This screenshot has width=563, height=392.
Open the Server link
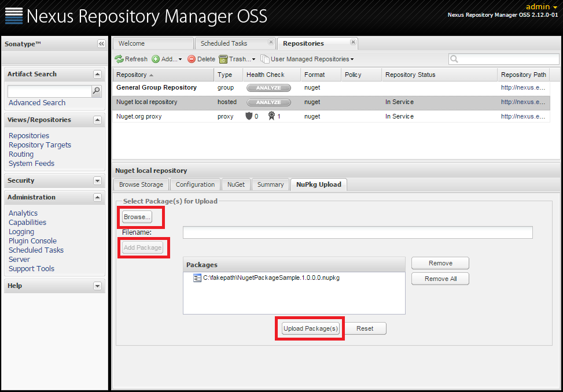tap(20, 259)
